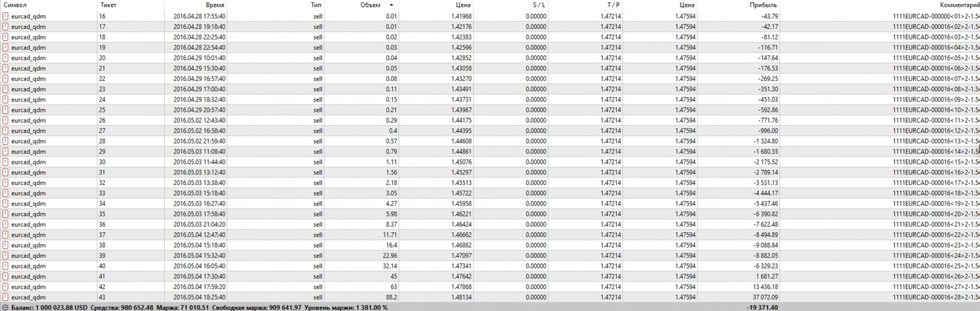Click the profit value -996.00
The width and height of the screenshot is (980, 311).
click(767, 130)
